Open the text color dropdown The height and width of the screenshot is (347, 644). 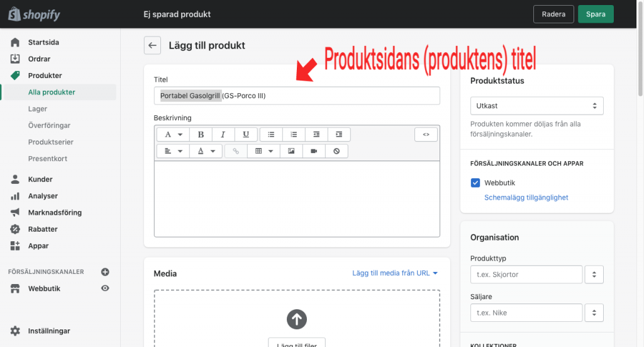(x=206, y=151)
